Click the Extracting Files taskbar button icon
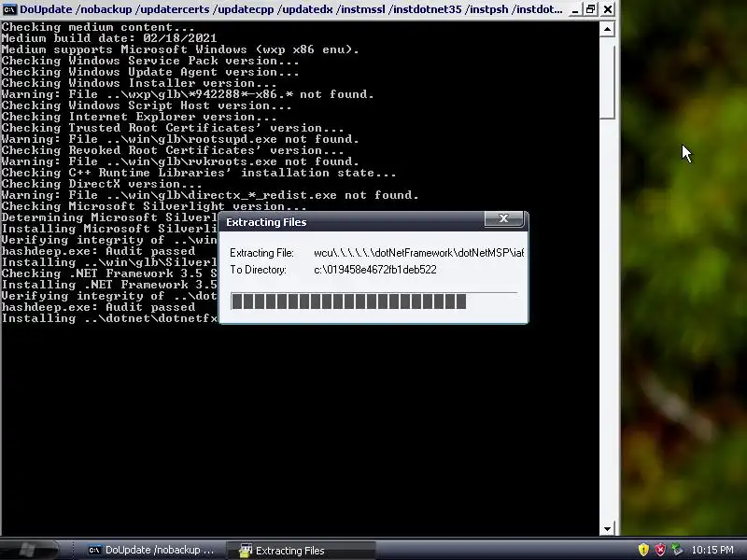 pyautogui.click(x=246, y=551)
